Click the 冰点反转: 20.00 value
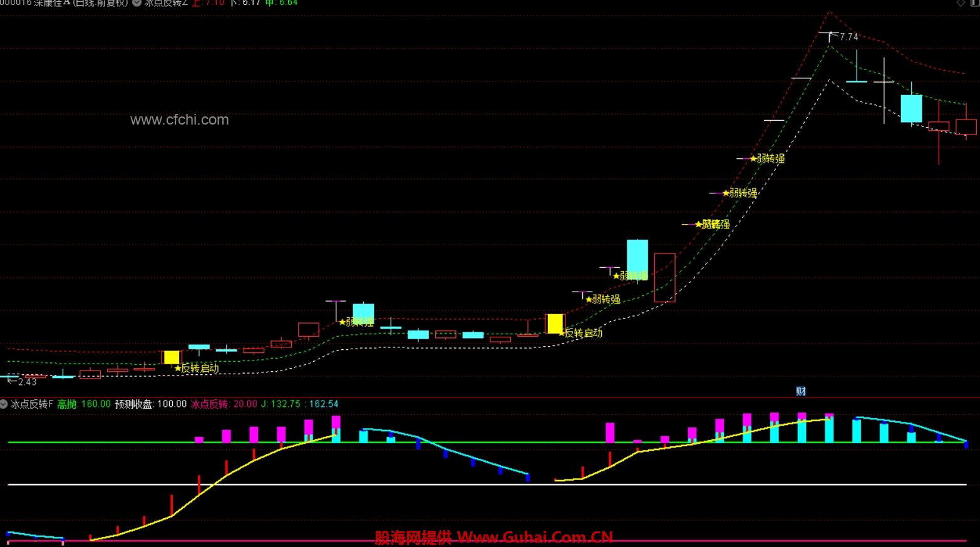Image resolution: width=980 pixels, height=547 pixels. [x=224, y=404]
